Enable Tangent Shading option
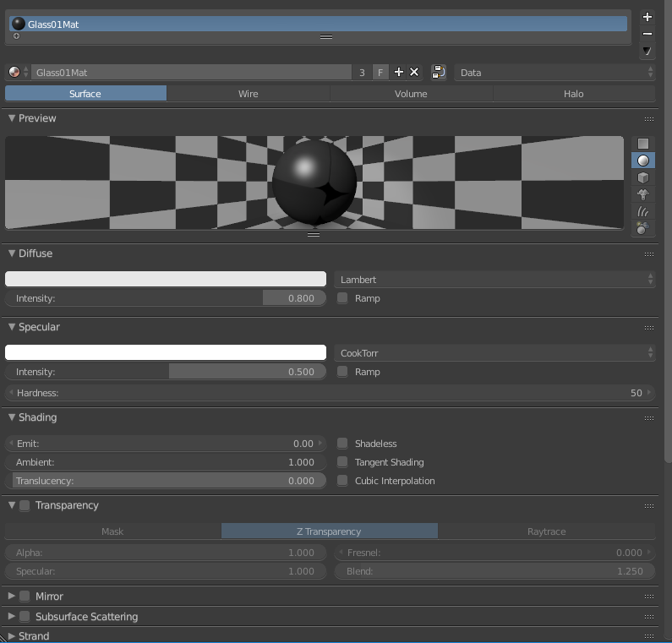Image resolution: width=672 pixels, height=643 pixels. tap(342, 462)
